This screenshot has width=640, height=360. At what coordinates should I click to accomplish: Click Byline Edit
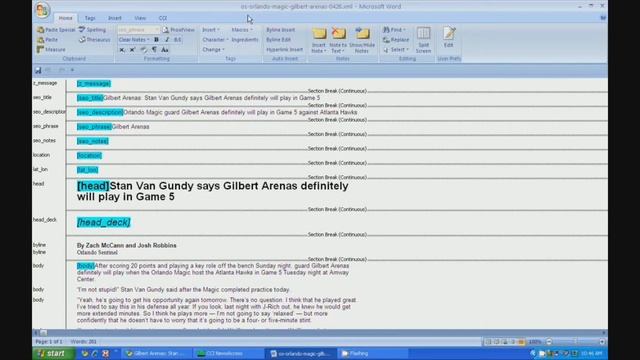(x=278, y=40)
